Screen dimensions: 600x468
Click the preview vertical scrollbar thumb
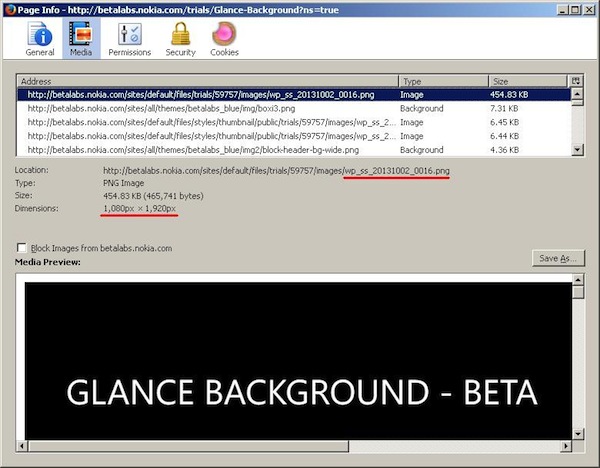pos(578,292)
